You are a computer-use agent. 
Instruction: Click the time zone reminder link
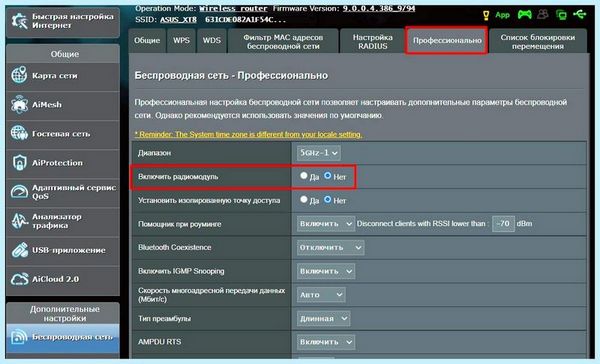[x=248, y=134]
